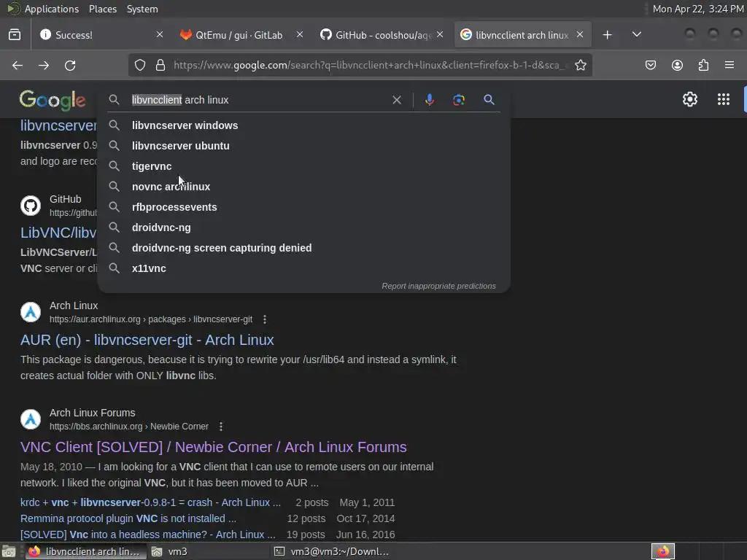The width and height of the screenshot is (747, 560).
Task: Click the Firefox icon in panel tray
Action: tap(663, 551)
